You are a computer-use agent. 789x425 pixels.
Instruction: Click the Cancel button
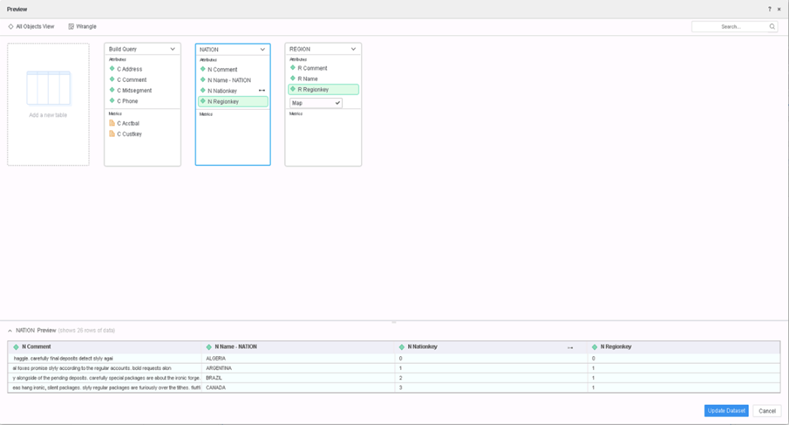pyautogui.click(x=767, y=411)
